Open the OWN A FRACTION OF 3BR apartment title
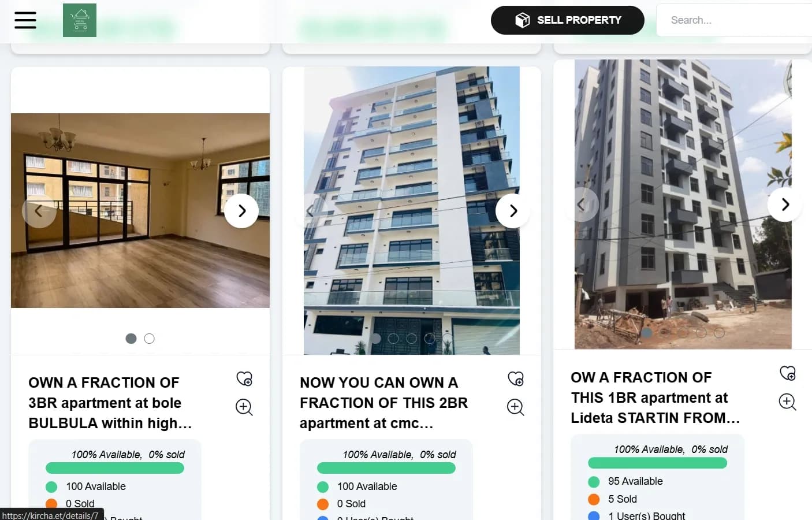The width and height of the screenshot is (812, 520). pyautogui.click(x=110, y=403)
